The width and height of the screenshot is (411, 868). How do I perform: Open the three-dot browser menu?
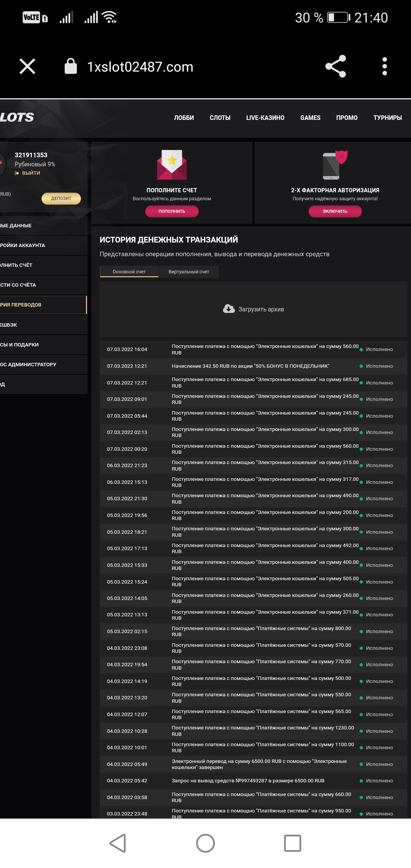[x=384, y=67]
